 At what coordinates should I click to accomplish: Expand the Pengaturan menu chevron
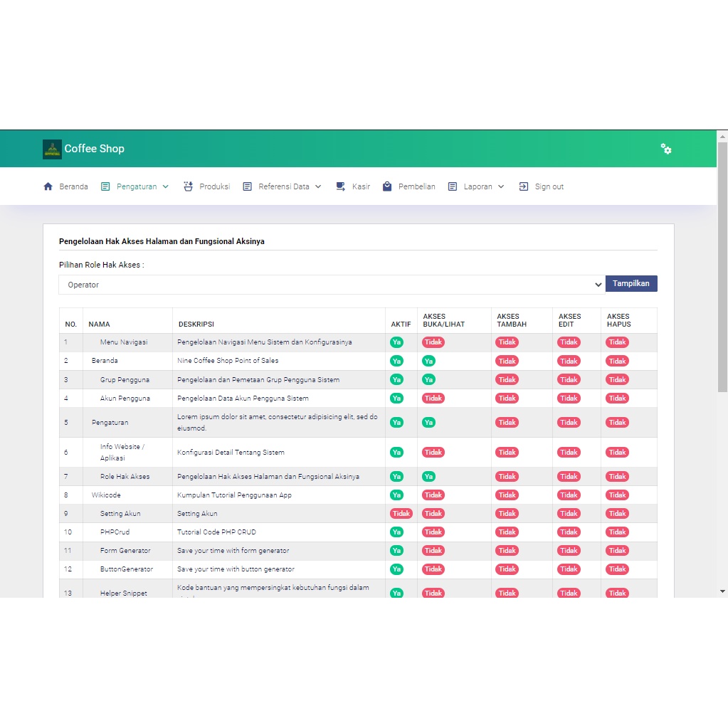[166, 186]
